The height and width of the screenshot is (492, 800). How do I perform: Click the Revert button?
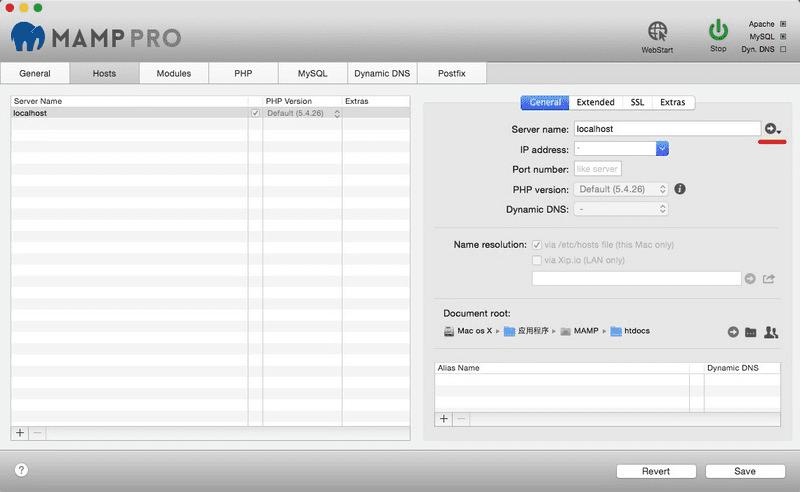[x=656, y=471]
